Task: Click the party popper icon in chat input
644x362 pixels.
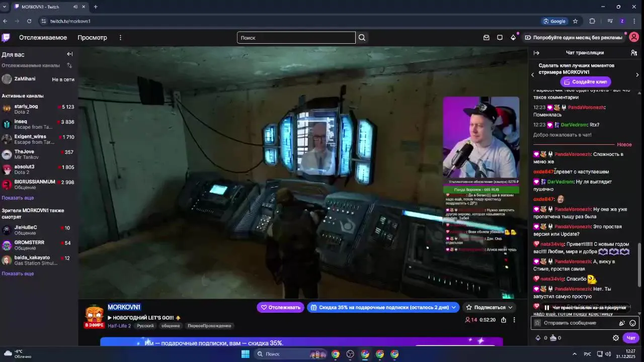Action: 622,323
